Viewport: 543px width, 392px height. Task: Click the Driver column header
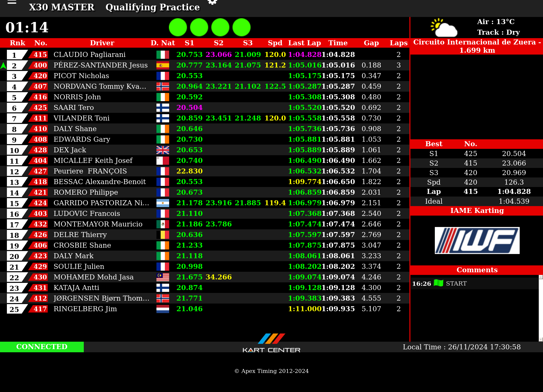coord(102,43)
